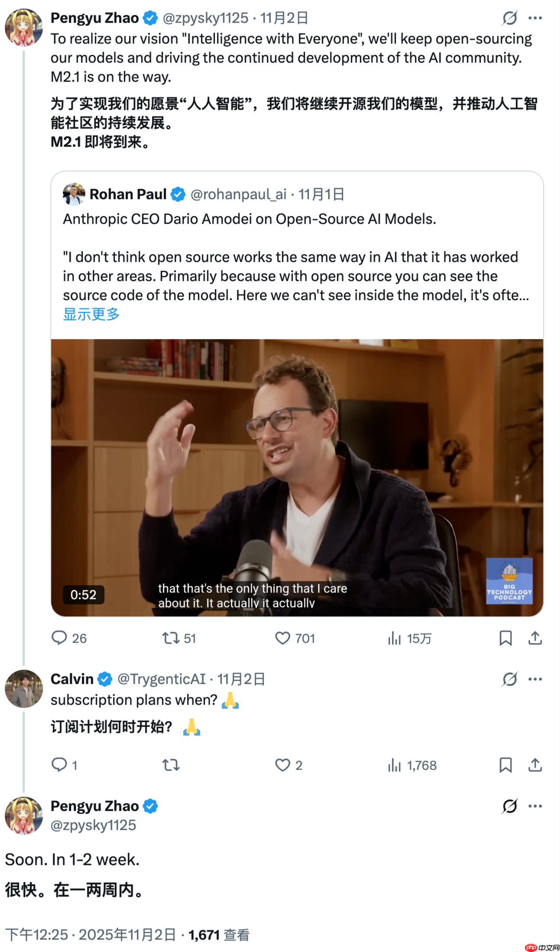Open Grok icon on bottom reply
560x952 pixels.
[510, 806]
